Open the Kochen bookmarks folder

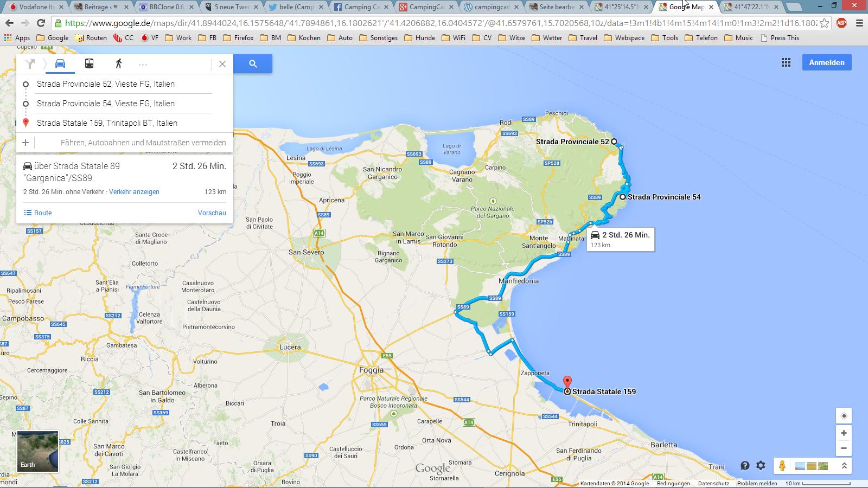[x=303, y=38]
